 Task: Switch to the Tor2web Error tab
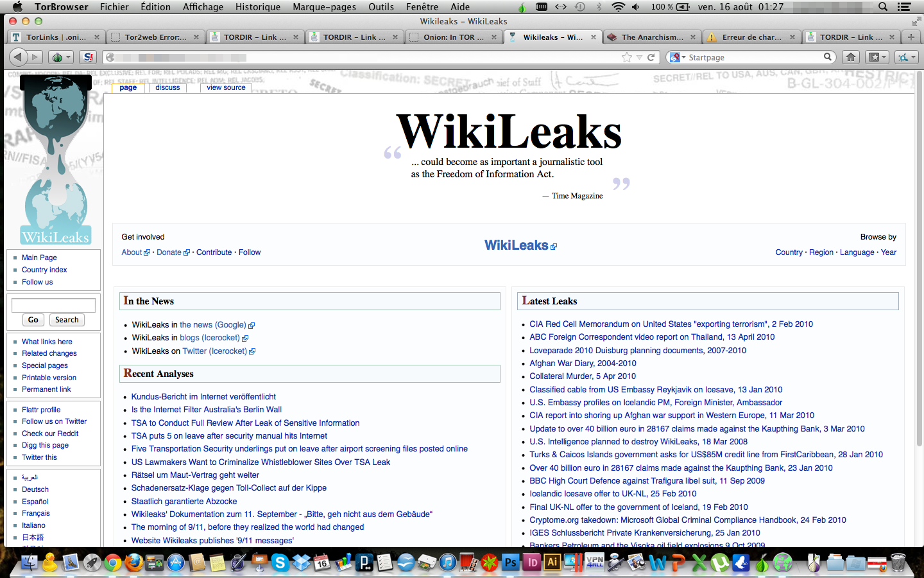coord(154,37)
